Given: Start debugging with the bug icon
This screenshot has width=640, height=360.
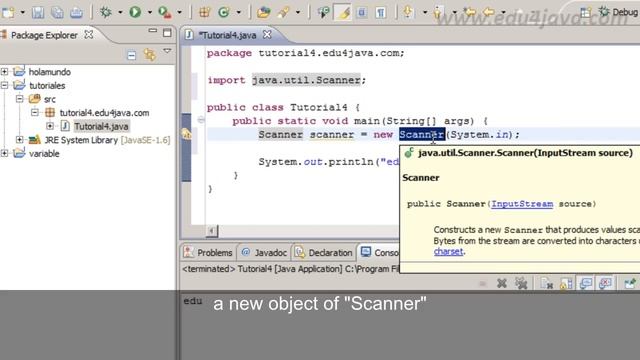Looking at the screenshot, I should pos(106,12).
